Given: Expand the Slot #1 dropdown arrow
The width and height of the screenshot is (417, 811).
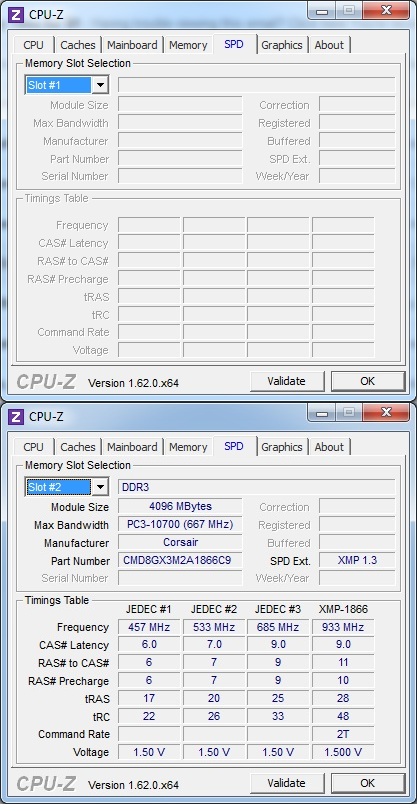Looking at the screenshot, I should pos(100,85).
